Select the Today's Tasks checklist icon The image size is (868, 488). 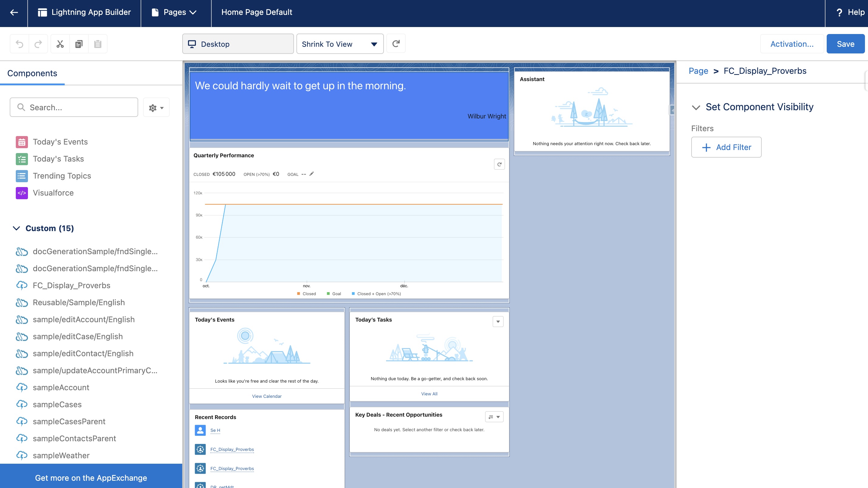click(x=22, y=159)
